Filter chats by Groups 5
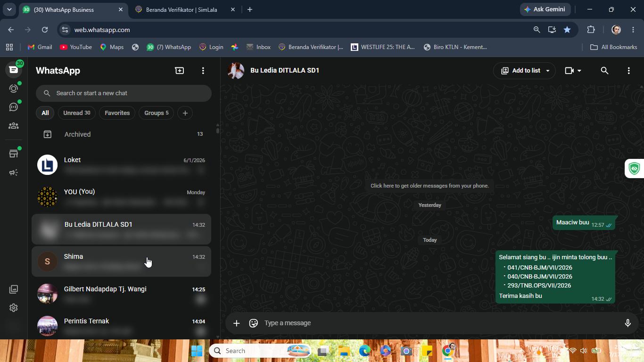This screenshot has height=362, width=644. pyautogui.click(x=157, y=113)
